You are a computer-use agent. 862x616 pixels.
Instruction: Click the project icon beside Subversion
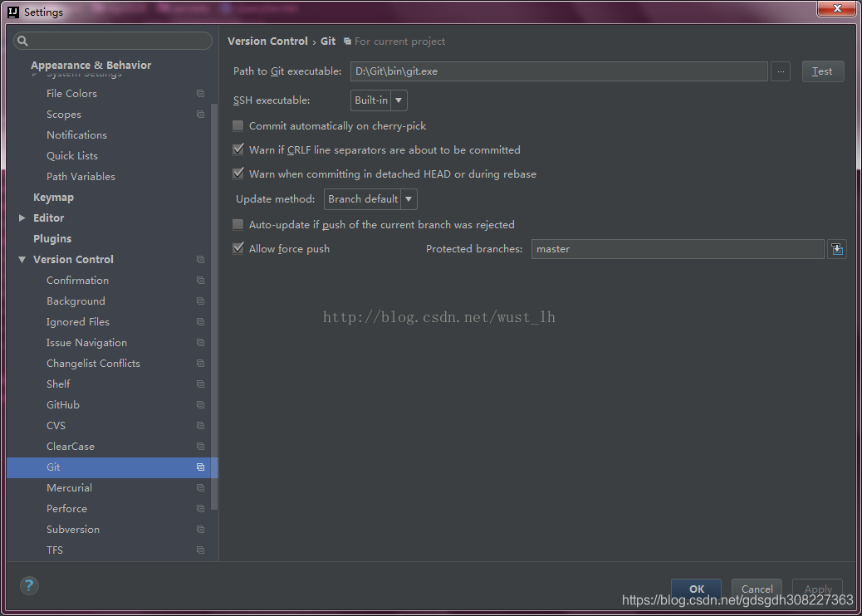click(x=201, y=529)
